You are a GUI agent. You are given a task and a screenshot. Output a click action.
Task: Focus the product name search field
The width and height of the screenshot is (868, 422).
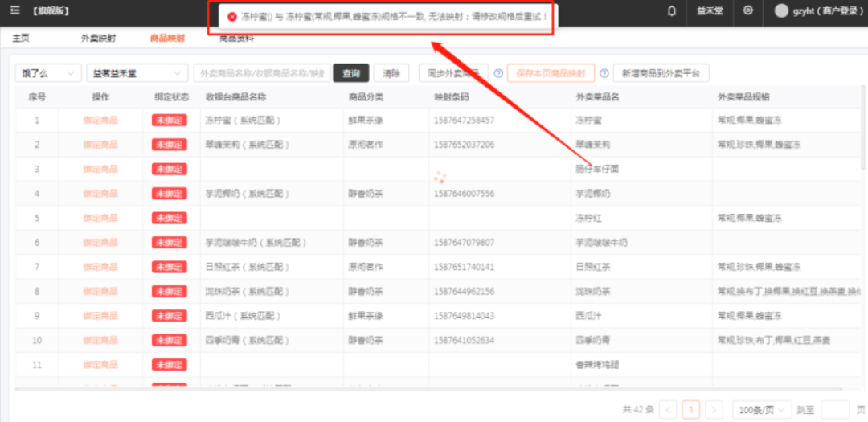pyautogui.click(x=262, y=73)
